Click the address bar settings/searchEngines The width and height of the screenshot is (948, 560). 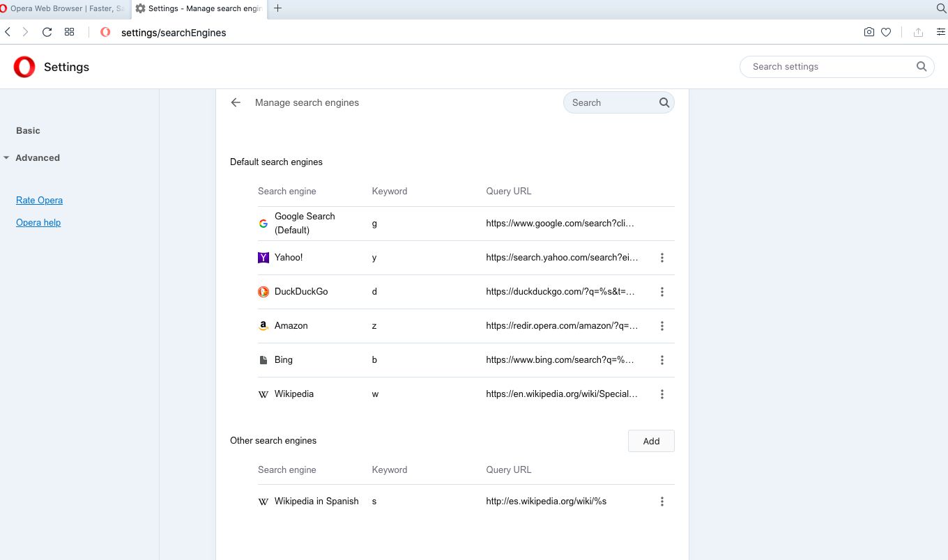[174, 32]
